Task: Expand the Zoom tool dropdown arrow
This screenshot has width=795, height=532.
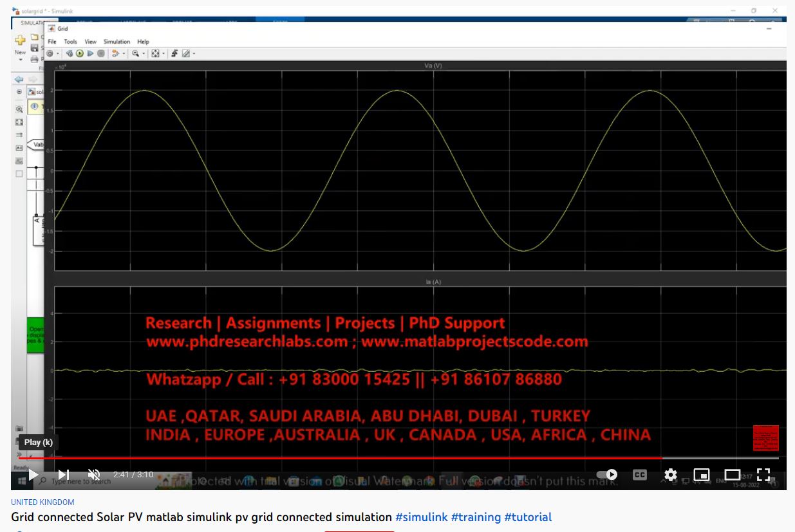Action: point(144,53)
